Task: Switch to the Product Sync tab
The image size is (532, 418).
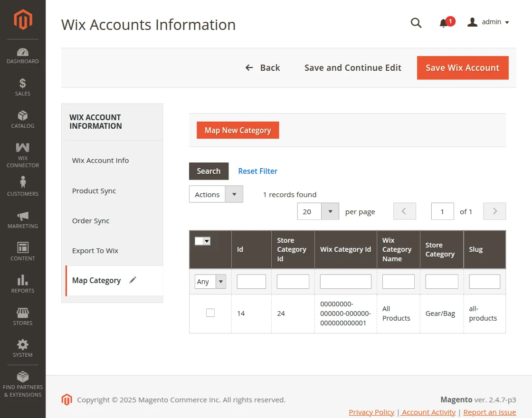Action: click(94, 191)
